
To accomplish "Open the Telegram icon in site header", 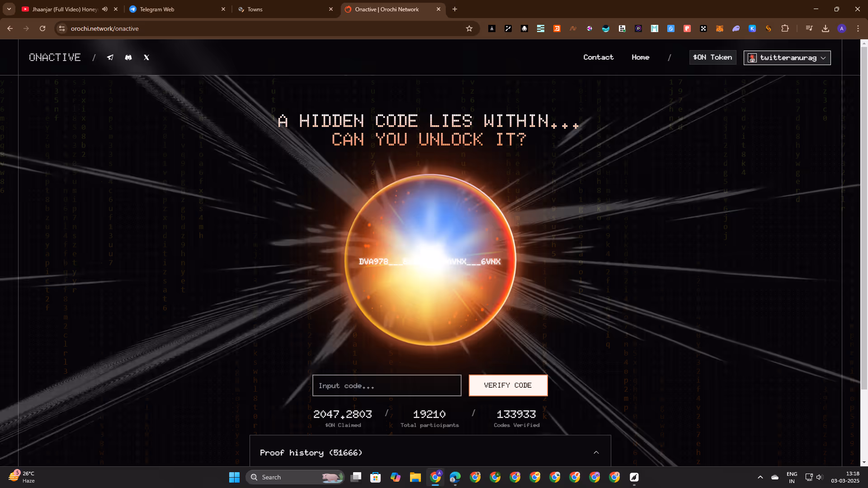I will coord(110,57).
